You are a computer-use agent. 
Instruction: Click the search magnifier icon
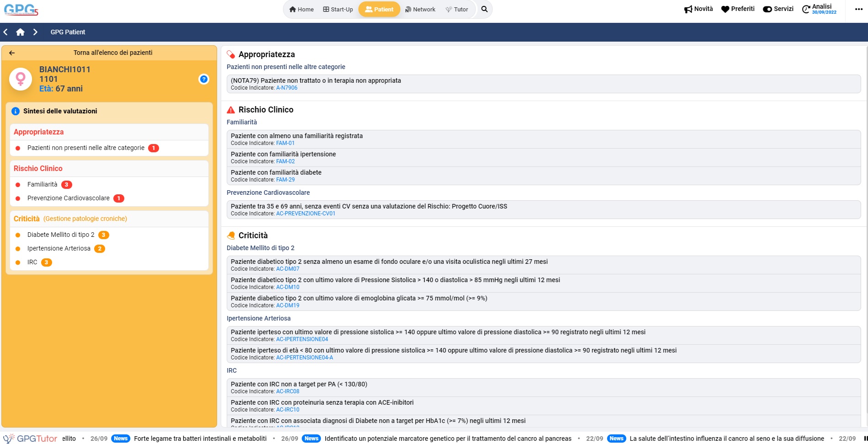pyautogui.click(x=484, y=9)
